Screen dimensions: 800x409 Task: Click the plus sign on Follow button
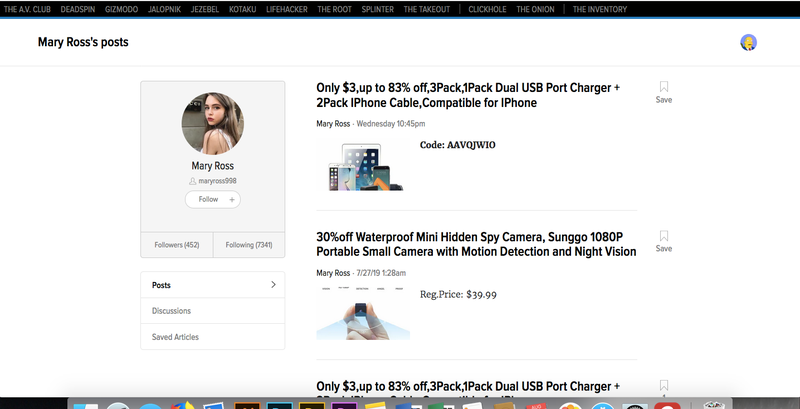(x=232, y=199)
